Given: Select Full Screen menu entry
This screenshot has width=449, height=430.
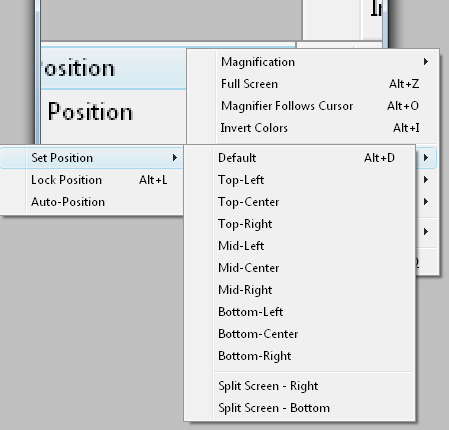Looking at the screenshot, I should click(313, 84).
